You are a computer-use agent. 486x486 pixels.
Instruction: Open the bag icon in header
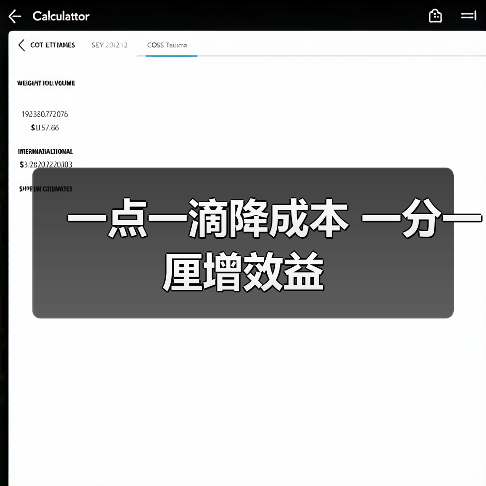coord(435,16)
